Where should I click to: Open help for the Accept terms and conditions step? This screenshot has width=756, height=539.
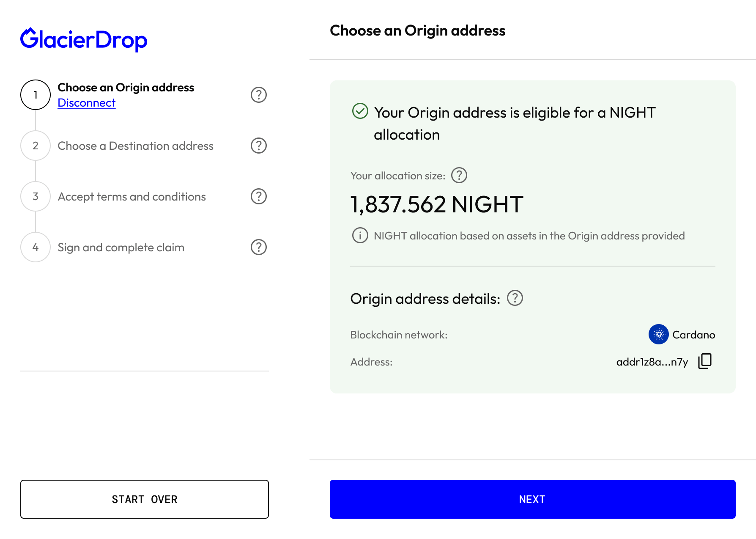pos(259,196)
